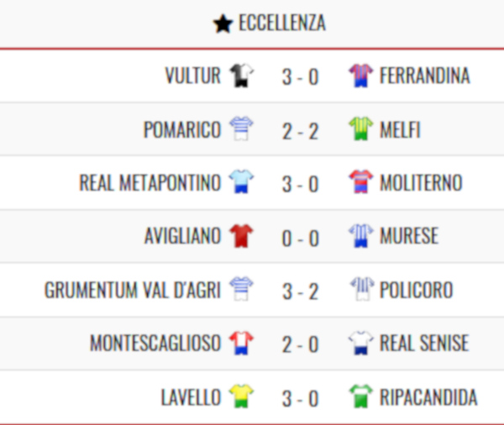This screenshot has height=425, width=504.
Task: View Lavello vs Ripacandida 3 - 0 score
Action: tap(300, 398)
